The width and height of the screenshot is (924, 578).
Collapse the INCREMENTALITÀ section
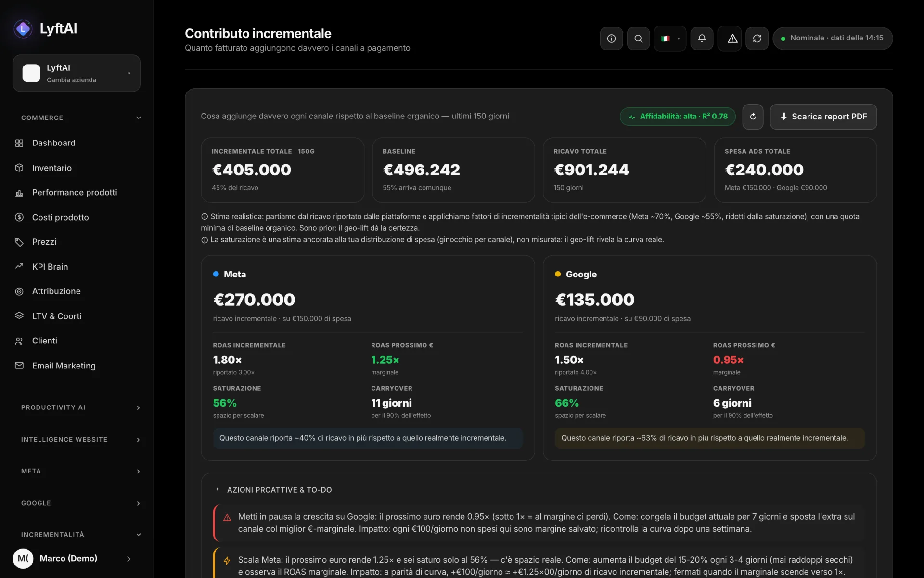pyautogui.click(x=80, y=534)
